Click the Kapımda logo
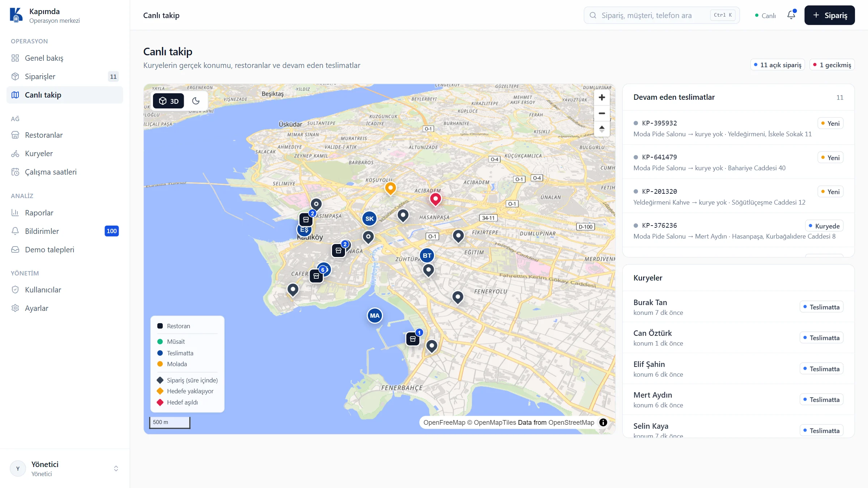The height and width of the screenshot is (488, 868). (16, 15)
